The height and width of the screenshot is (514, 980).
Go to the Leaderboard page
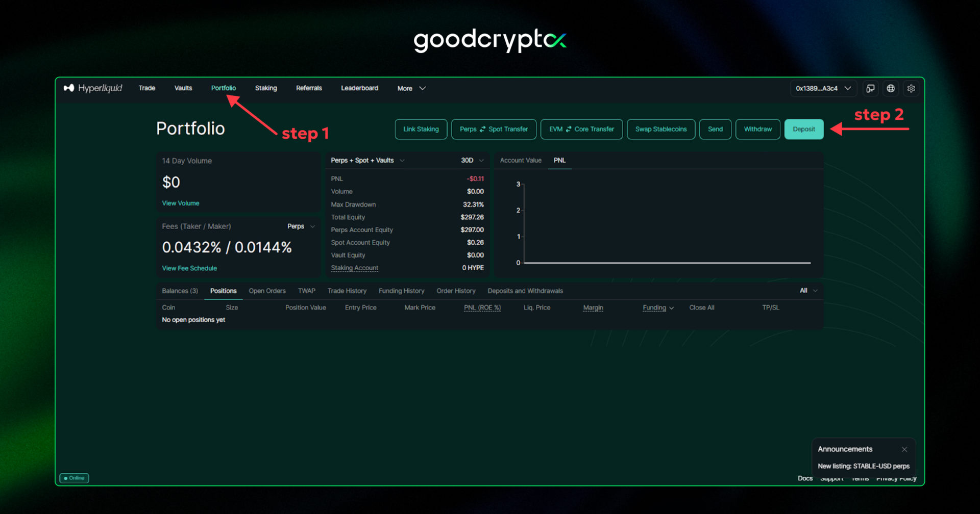pyautogui.click(x=359, y=88)
